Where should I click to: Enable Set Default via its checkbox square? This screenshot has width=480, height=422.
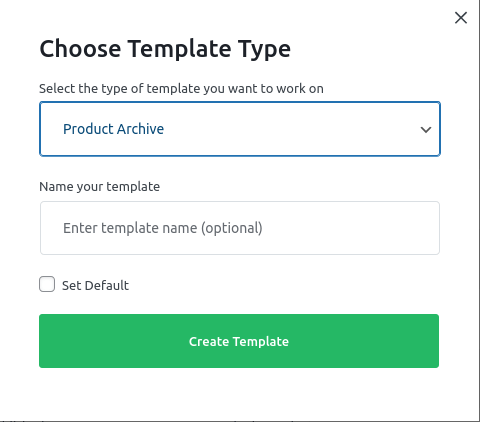pos(47,284)
